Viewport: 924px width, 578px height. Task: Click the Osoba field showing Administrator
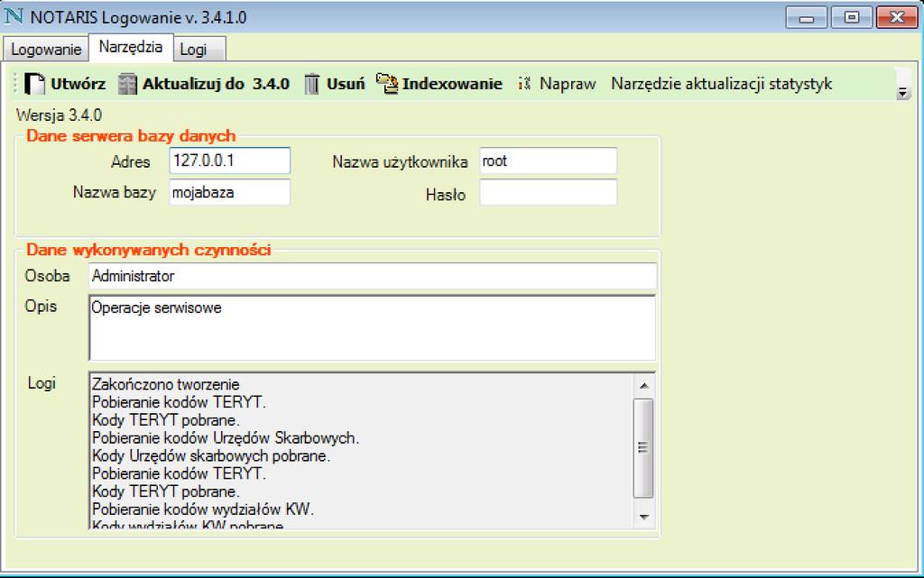pos(373,276)
